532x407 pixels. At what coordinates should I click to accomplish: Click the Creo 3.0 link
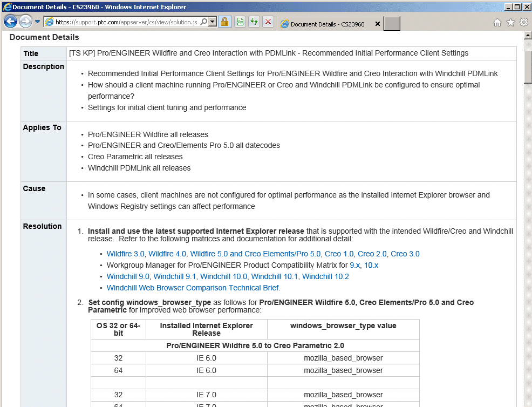pyautogui.click(x=405, y=253)
